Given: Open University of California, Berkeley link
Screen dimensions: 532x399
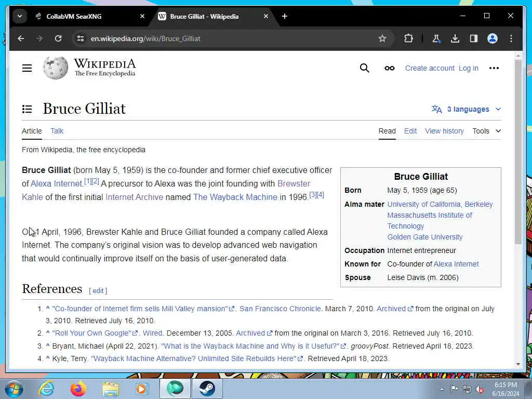Looking at the screenshot, I should (x=440, y=204).
